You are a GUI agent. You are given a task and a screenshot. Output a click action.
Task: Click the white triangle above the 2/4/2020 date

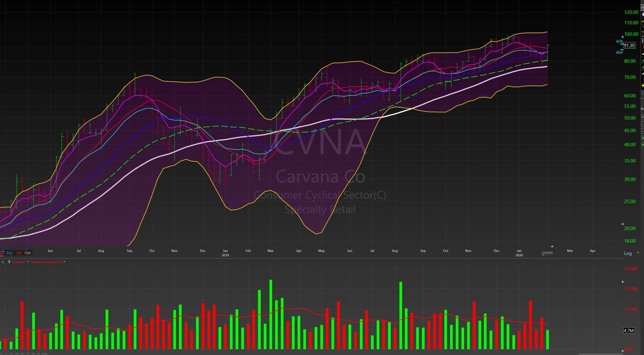tap(552, 246)
